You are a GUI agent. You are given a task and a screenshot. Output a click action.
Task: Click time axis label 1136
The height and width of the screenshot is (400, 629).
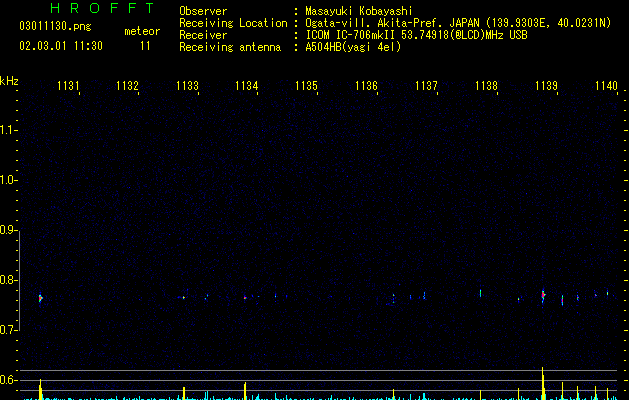(366, 86)
